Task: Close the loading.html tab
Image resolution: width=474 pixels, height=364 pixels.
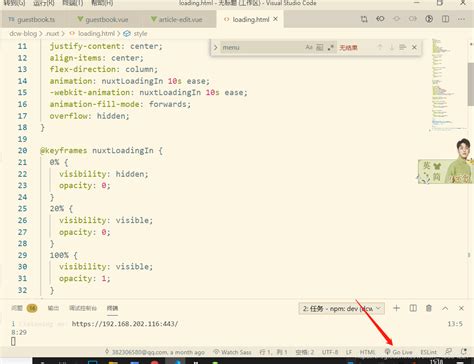Action: [275, 19]
